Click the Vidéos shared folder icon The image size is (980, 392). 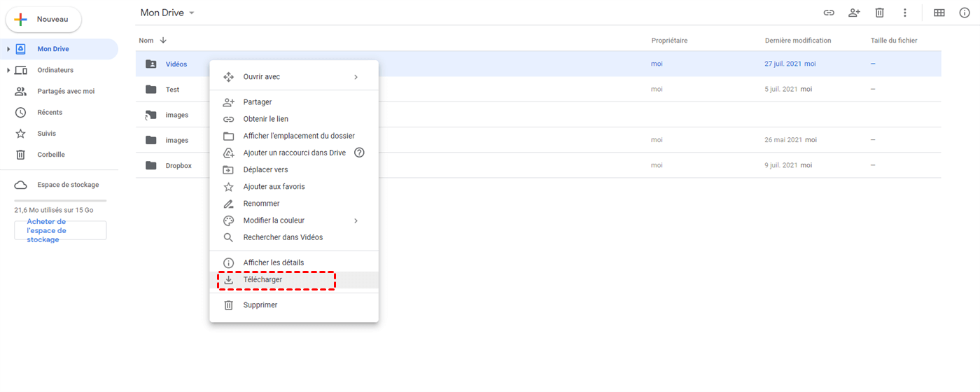point(150,64)
